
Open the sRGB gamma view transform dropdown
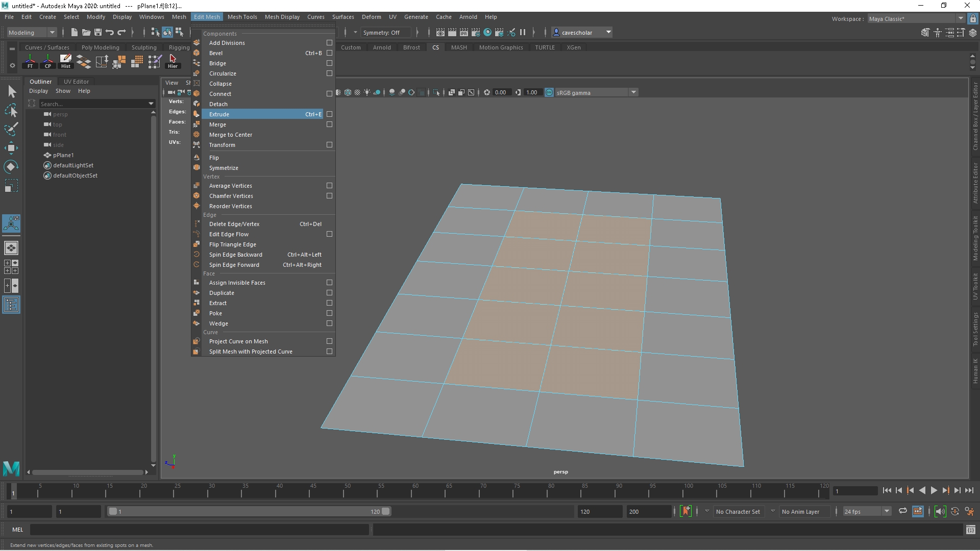[633, 92]
